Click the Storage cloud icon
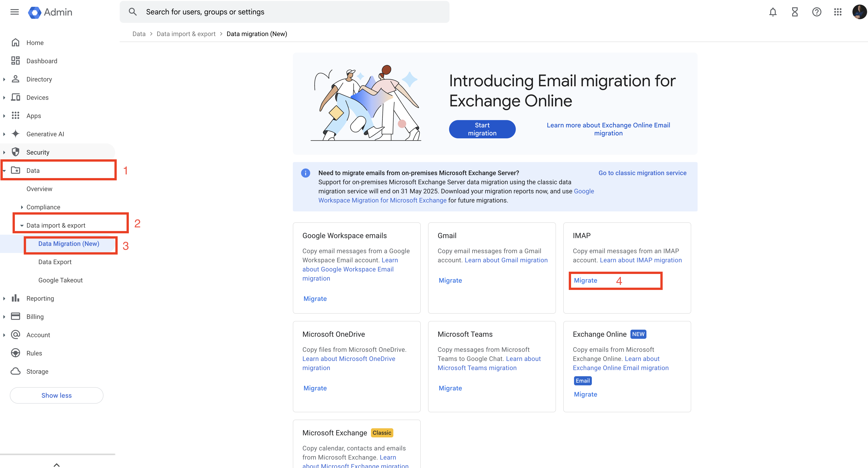Screen dimensions: 868x468 point(16,371)
